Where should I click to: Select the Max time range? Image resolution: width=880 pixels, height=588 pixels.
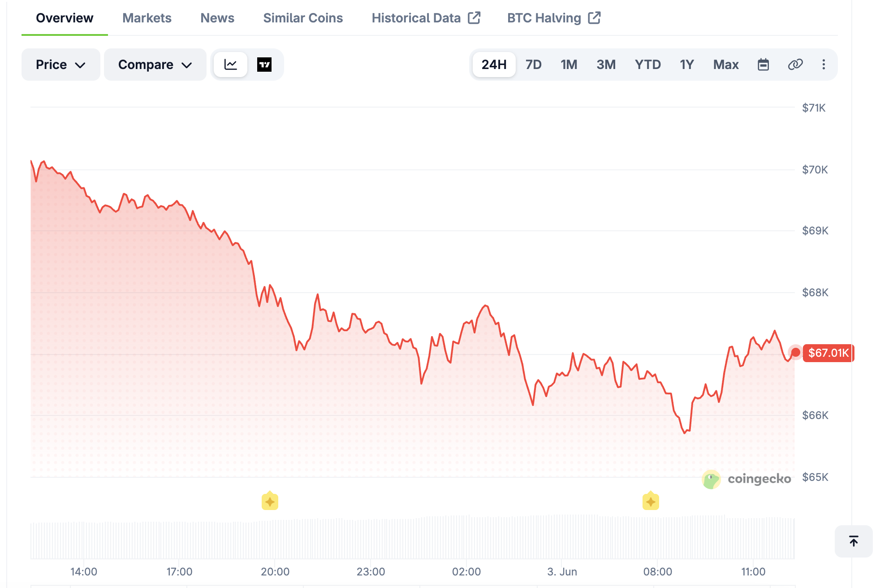[x=726, y=65]
